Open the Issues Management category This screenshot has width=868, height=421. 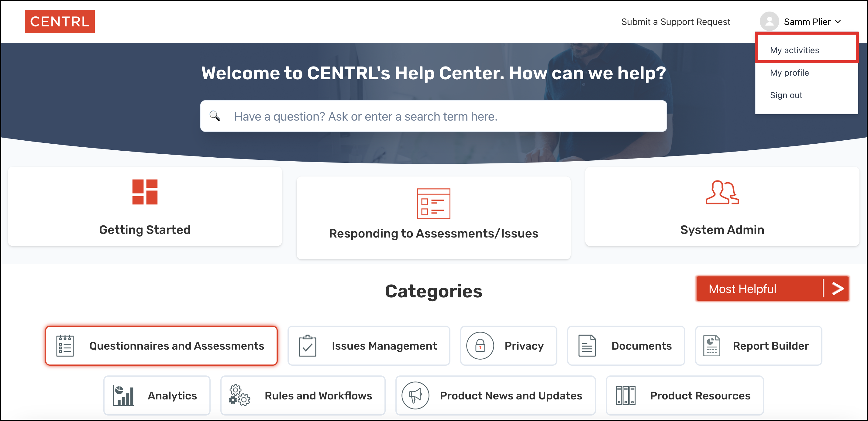coord(369,346)
